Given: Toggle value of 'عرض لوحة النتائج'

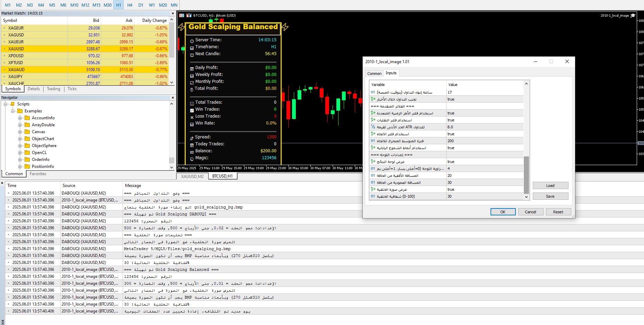Looking at the screenshot, I should click(x=485, y=162).
